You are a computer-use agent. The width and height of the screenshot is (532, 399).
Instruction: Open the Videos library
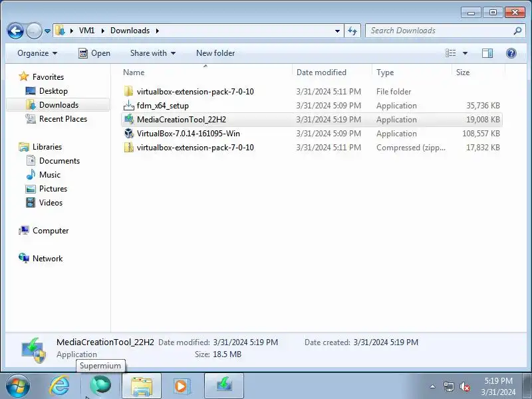coord(51,203)
